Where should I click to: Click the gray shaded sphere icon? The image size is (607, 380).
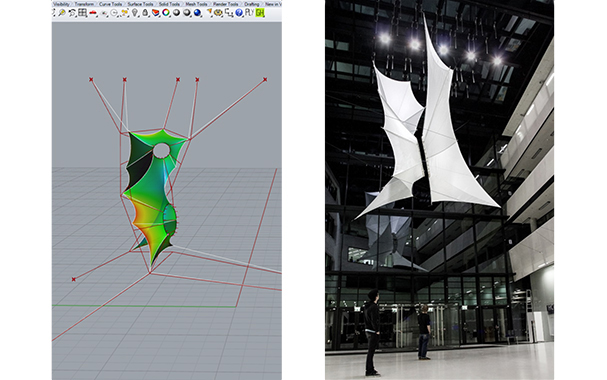[186, 13]
